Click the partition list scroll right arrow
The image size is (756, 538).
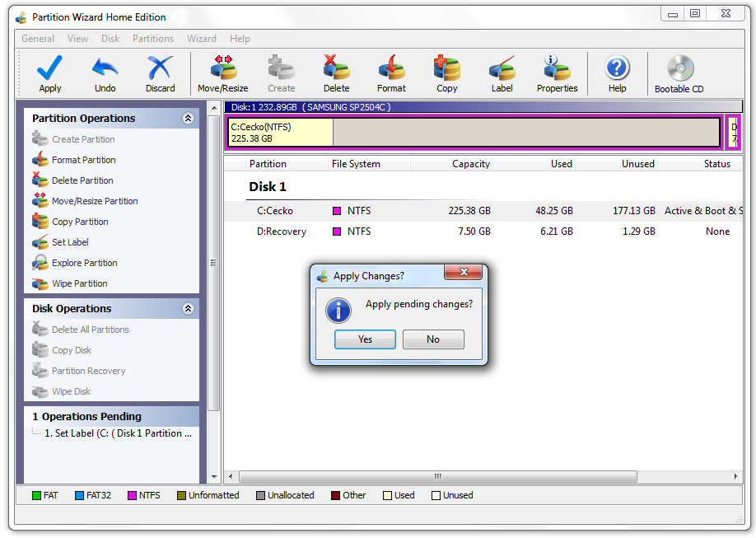tap(735, 476)
